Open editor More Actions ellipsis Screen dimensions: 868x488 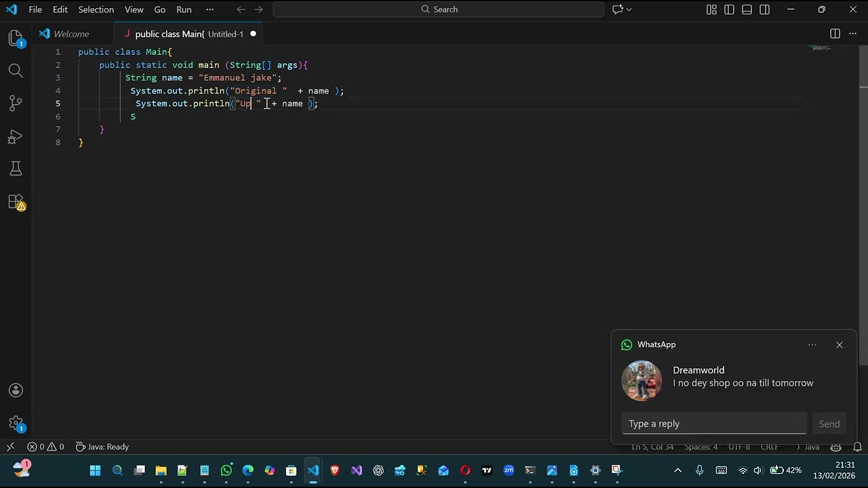[x=852, y=34]
